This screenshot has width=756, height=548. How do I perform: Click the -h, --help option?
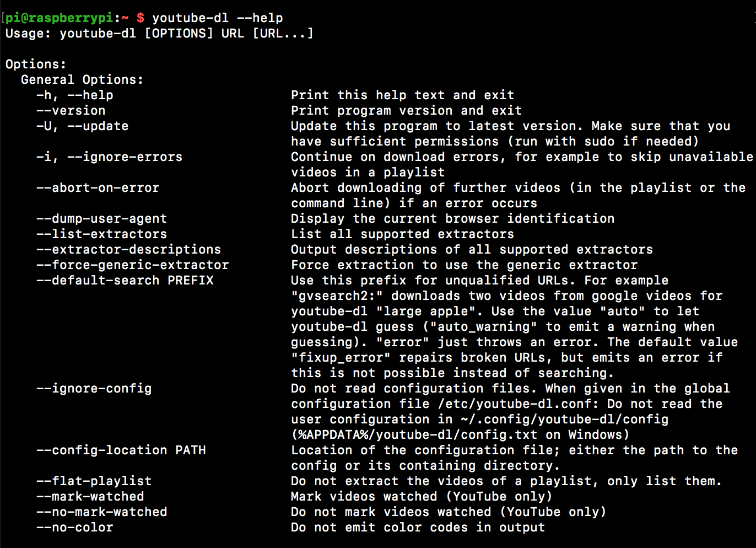[75, 95]
